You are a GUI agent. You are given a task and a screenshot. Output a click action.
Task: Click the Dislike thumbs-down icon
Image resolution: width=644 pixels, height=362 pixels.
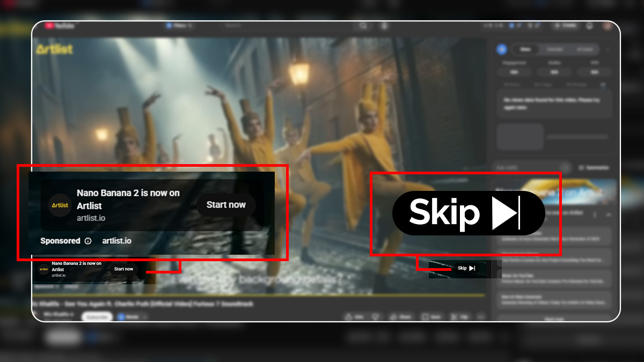(376, 316)
